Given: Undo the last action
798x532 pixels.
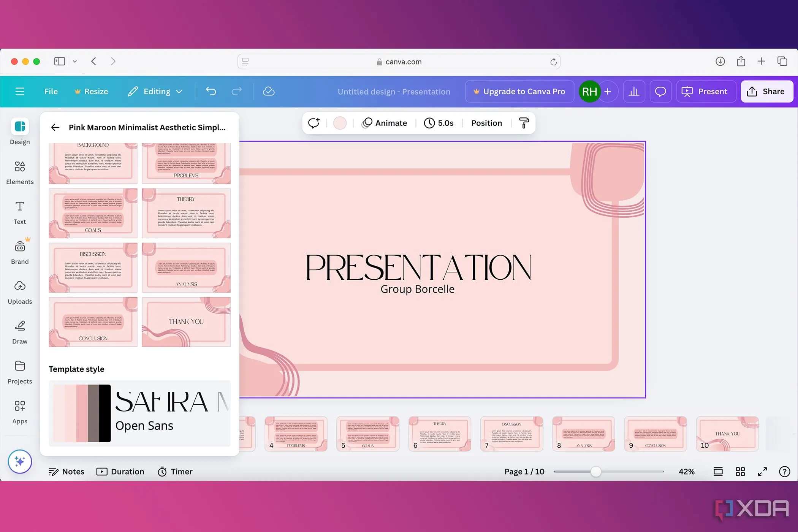Looking at the screenshot, I should pos(211,92).
